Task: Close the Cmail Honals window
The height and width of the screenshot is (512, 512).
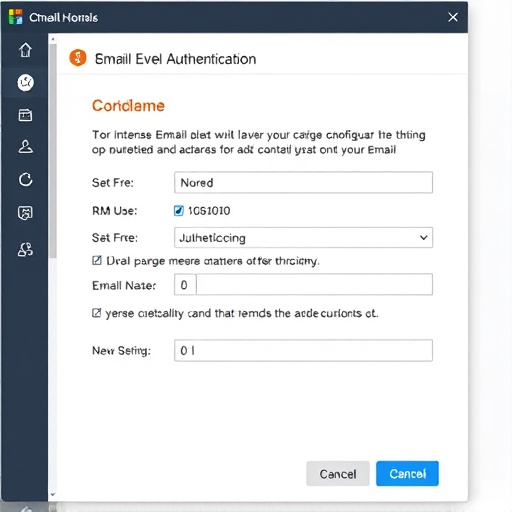Action: [453, 17]
